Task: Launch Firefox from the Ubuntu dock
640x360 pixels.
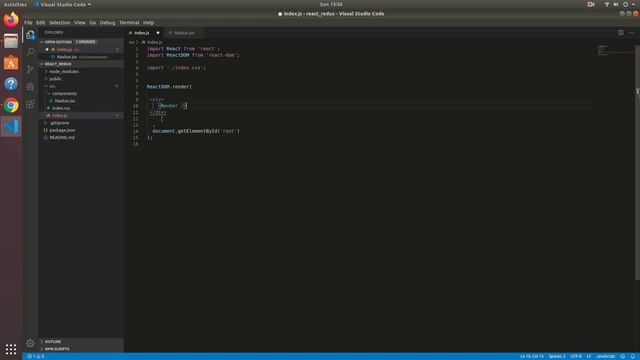Action: 11,20
